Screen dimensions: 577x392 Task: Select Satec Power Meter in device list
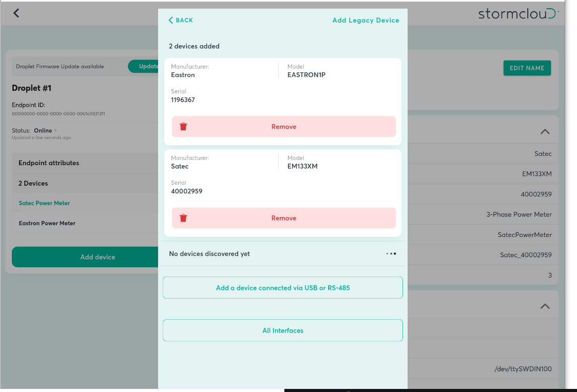coord(44,203)
